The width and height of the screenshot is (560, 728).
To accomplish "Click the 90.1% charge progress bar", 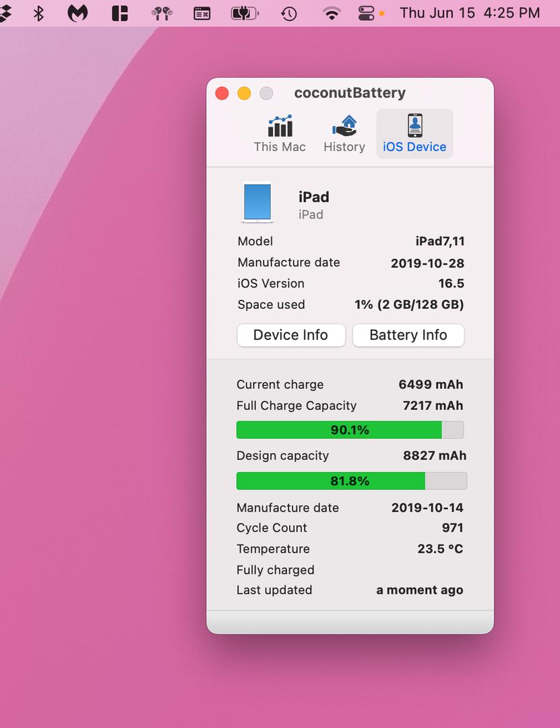I will pyautogui.click(x=350, y=430).
